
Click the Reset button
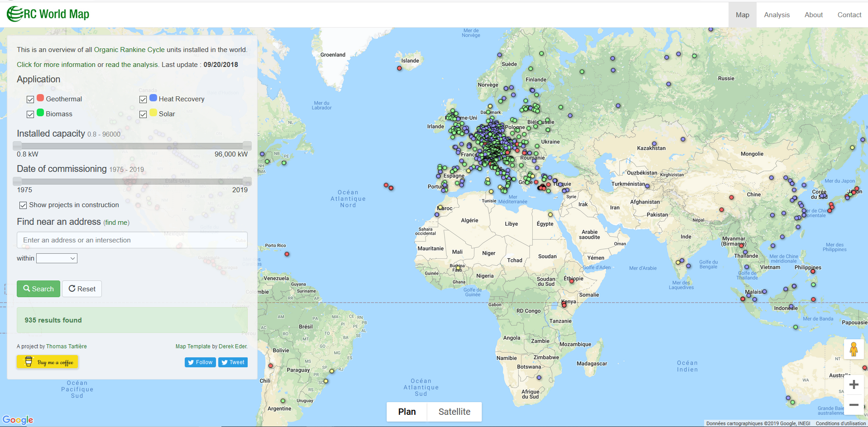[82, 289]
